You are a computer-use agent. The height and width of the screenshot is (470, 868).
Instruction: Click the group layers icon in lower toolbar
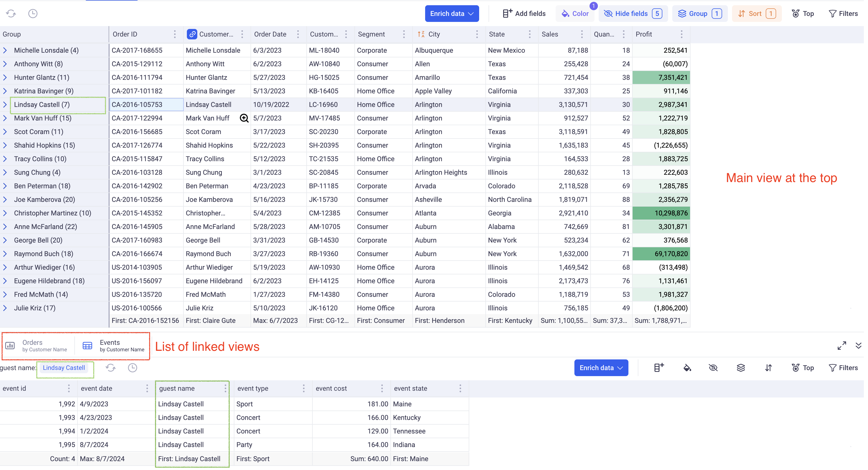click(741, 368)
